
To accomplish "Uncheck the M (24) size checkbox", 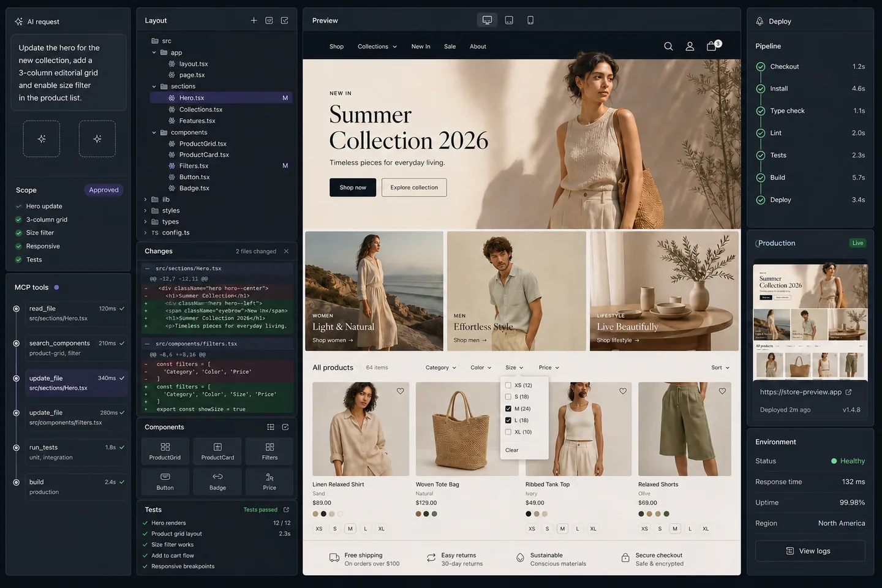I will (508, 409).
